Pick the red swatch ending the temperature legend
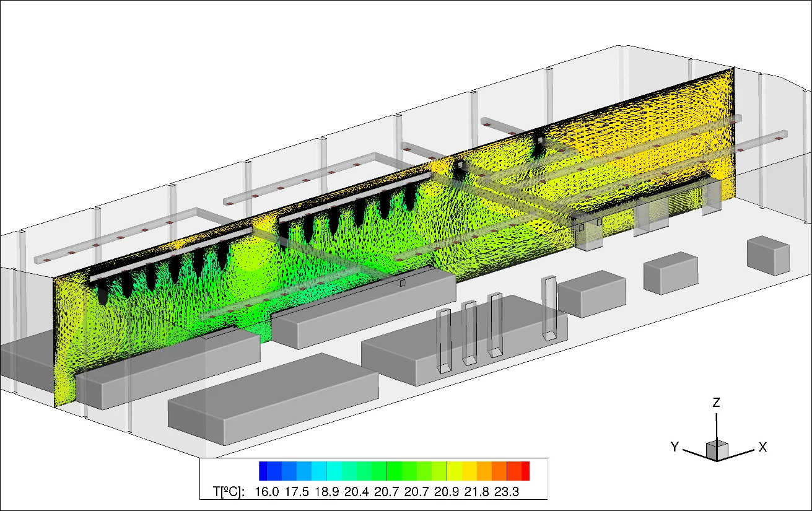 click(x=526, y=471)
